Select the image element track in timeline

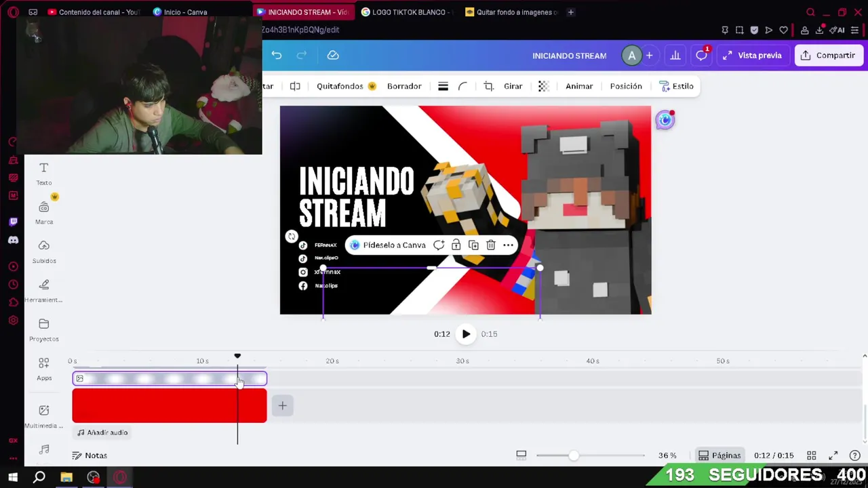170,379
